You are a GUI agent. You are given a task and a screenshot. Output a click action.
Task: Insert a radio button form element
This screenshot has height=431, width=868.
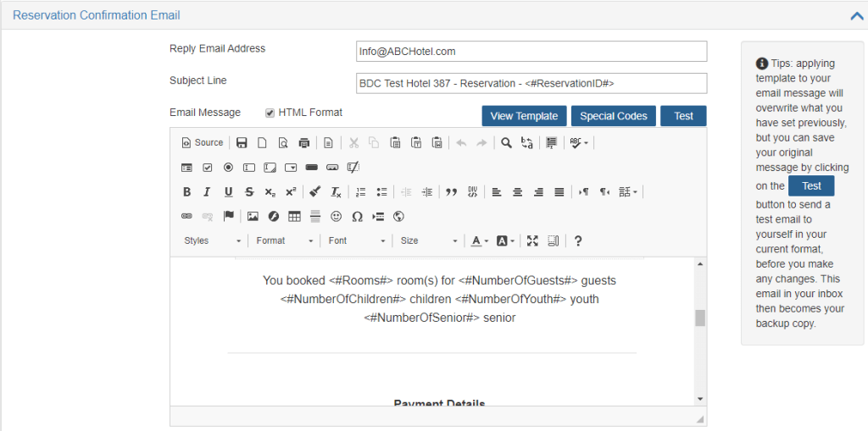tap(228, 168)
